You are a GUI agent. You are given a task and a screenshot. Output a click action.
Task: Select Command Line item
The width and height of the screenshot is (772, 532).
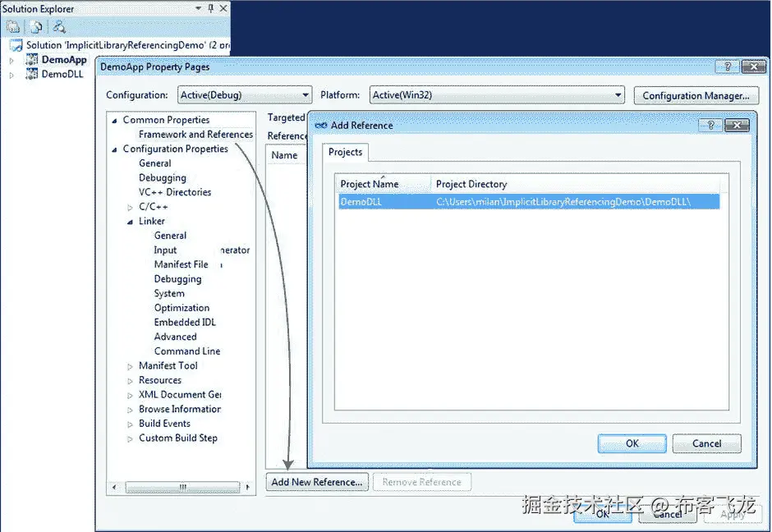187,351
